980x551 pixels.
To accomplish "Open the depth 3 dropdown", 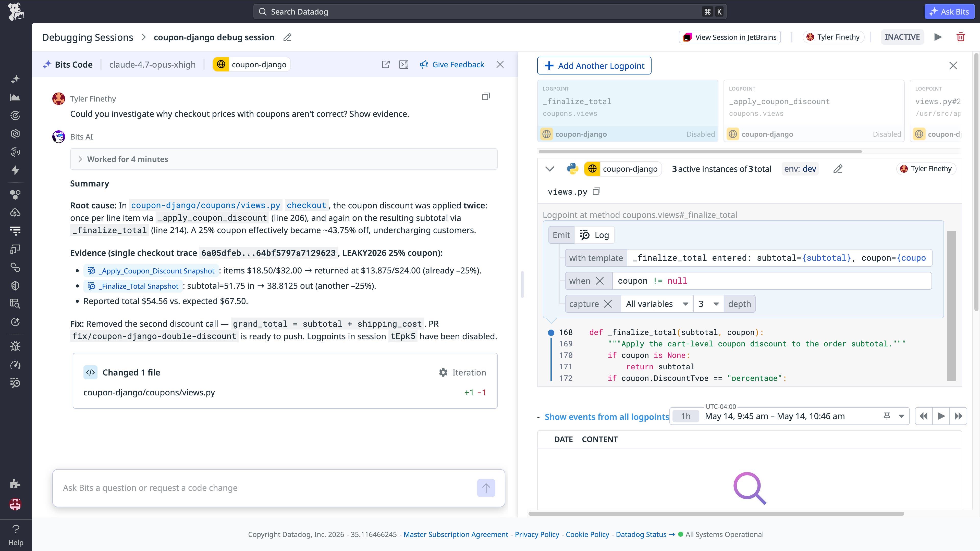I will (x=708, y=304).
